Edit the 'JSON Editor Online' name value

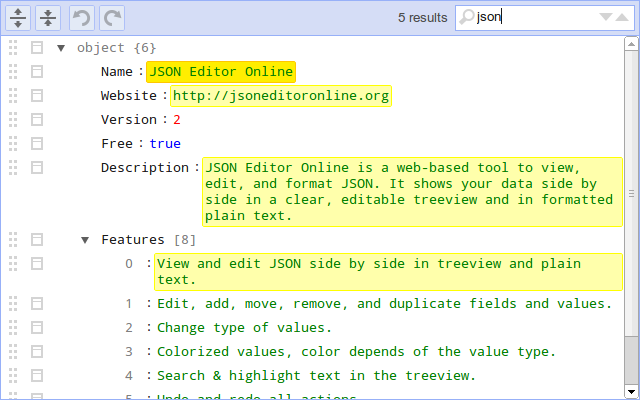[x=221, y=72]
